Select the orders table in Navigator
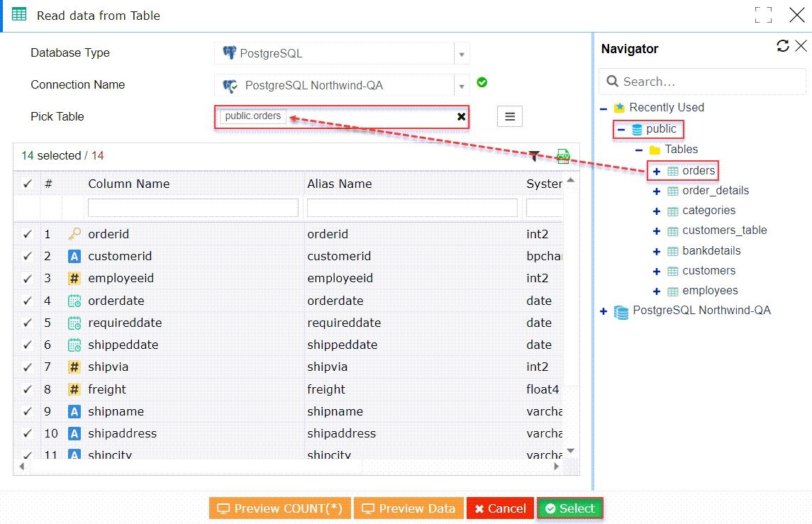Viewport: 812px width, 524px height. (698, 170)
